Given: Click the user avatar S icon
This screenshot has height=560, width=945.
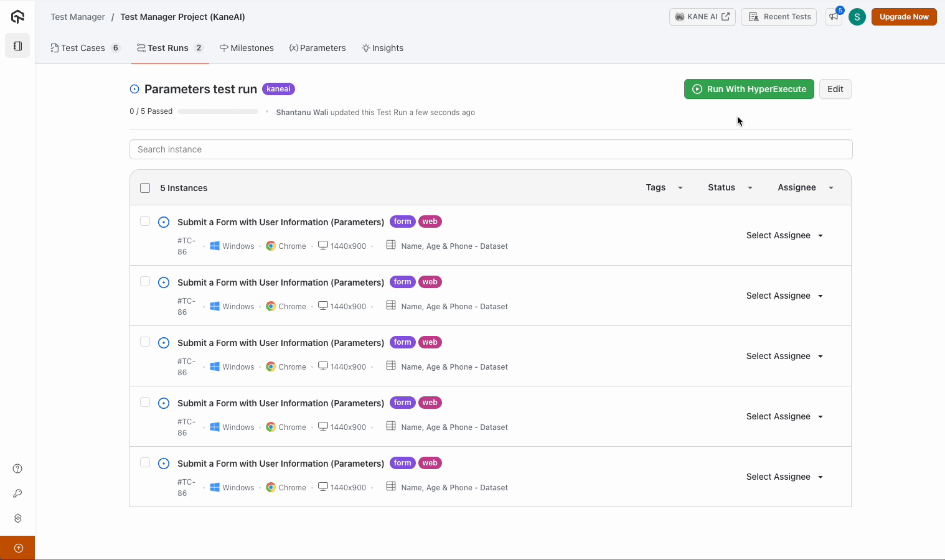Looking at the screenshot, I should pyautogui.click(x=857, y=17).
